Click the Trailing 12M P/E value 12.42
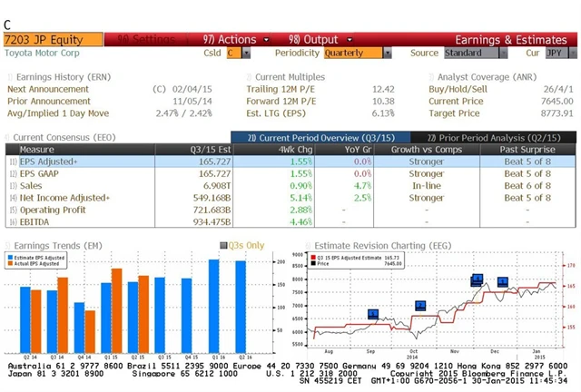 click(383, 89)
